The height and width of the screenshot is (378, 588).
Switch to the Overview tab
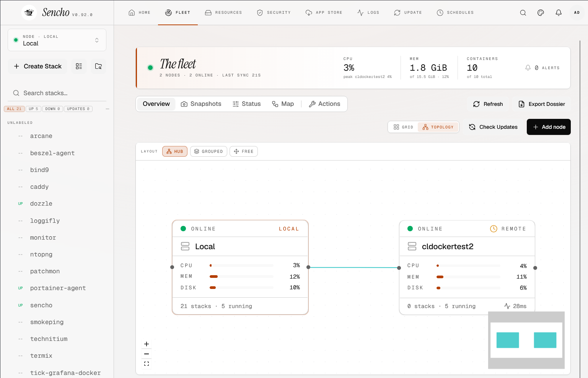pyautogui.click(x=156, y=104)
